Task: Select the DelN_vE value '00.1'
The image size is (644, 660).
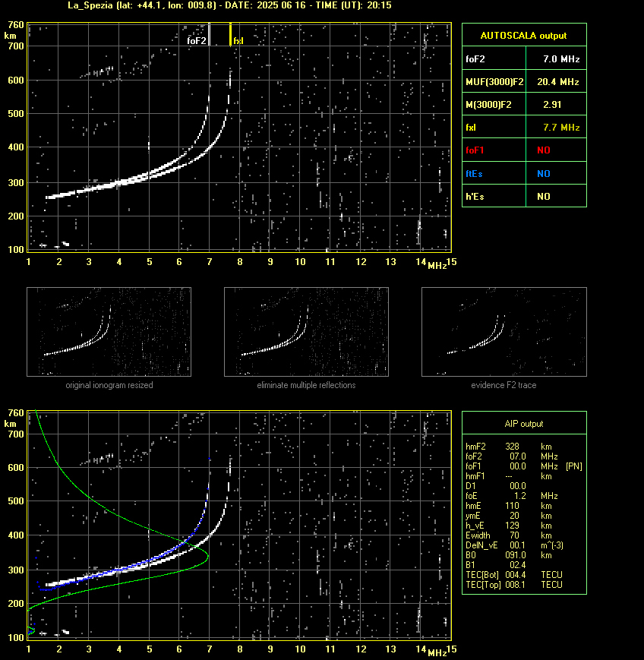Action: 518,545
